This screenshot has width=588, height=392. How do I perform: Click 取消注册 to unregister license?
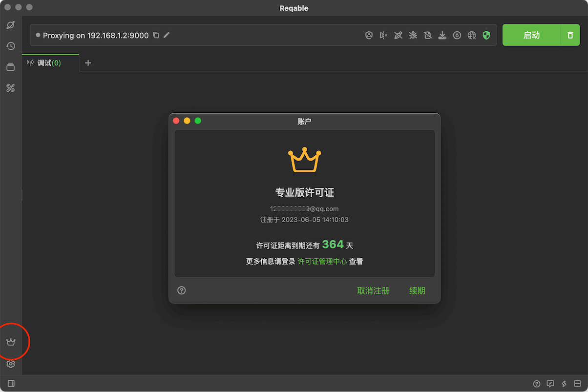[x=373, y=291]
